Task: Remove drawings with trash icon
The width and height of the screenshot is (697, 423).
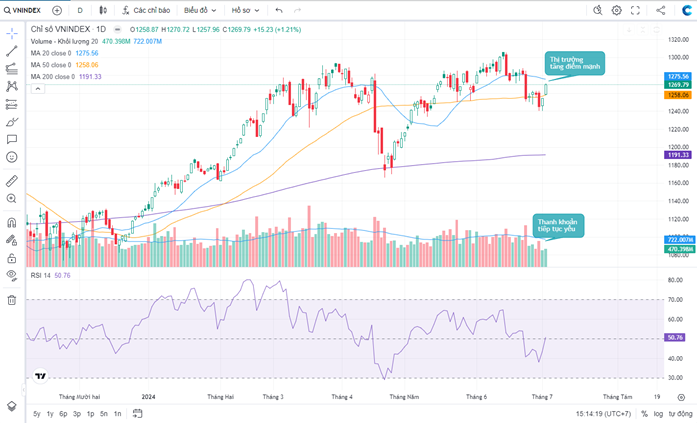Action: point(12,300)
